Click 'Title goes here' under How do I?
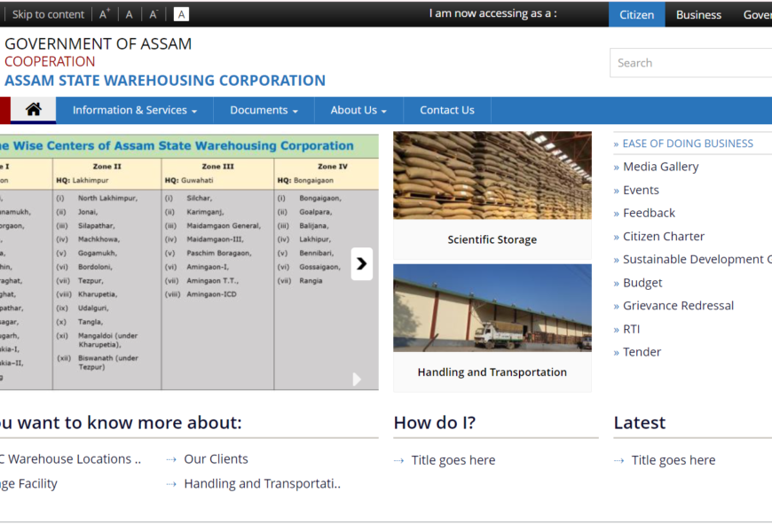The height and width of the screenshot is (532, 772). pyautogui.click(x=453, y=460)
